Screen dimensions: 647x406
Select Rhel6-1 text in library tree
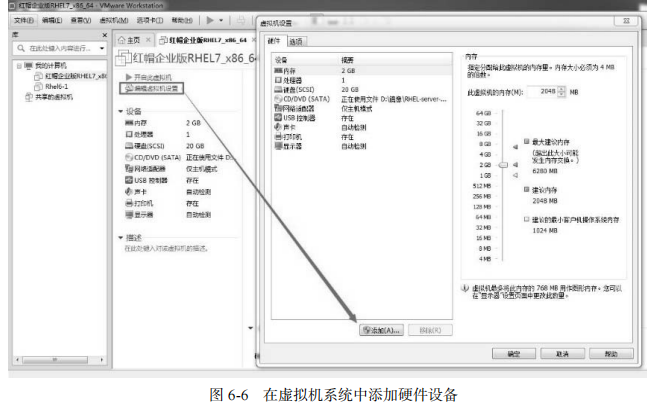click(57, 87)
